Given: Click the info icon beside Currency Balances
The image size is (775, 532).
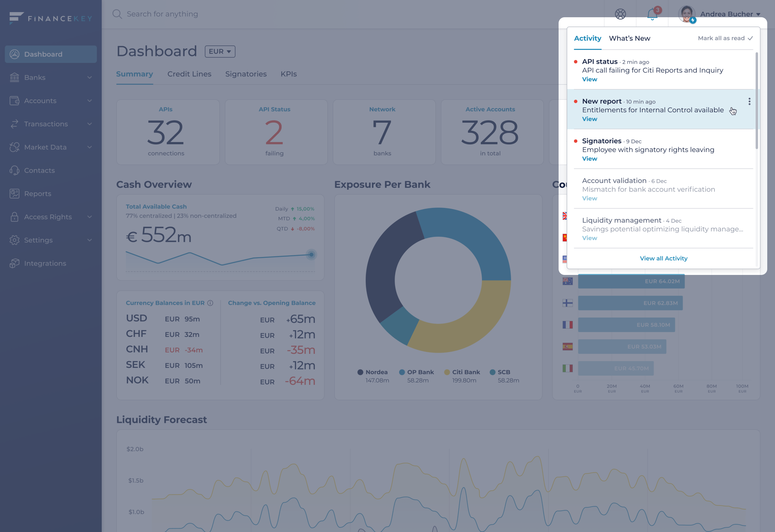Looking at the screenshot, I should click(x=210, y=303).
